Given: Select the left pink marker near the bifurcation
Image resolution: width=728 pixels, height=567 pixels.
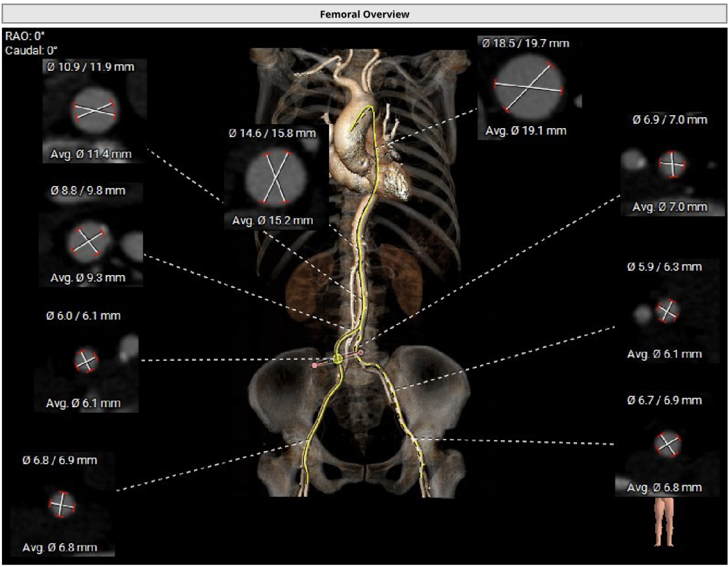Looking at the screenshot, I should click(315, 365).
